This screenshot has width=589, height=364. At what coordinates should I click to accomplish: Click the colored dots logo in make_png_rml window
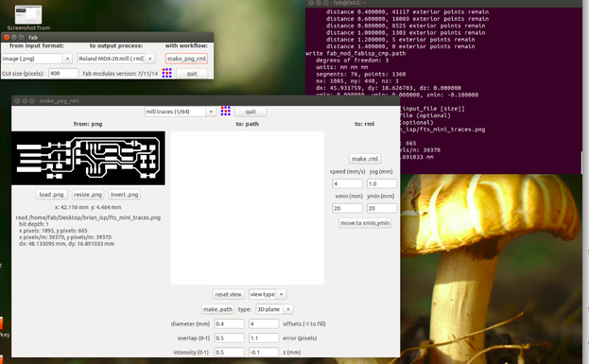225,111
